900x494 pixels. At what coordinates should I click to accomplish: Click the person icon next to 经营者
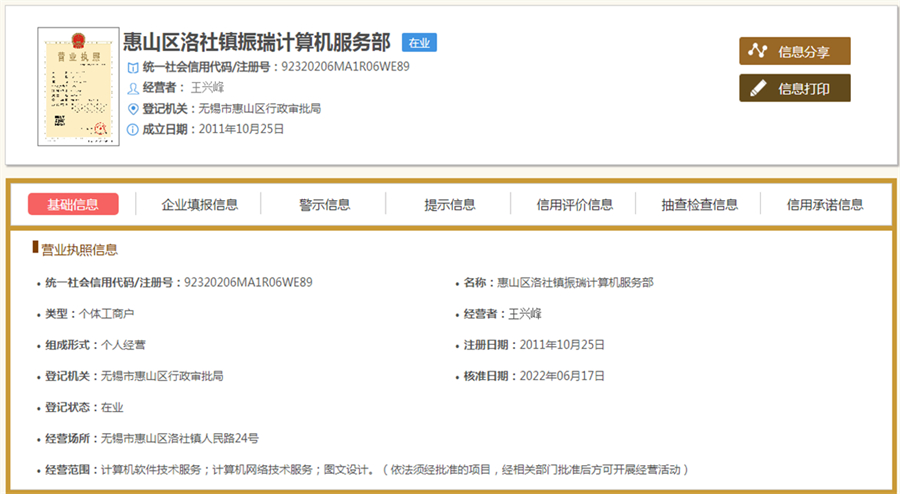133,88
